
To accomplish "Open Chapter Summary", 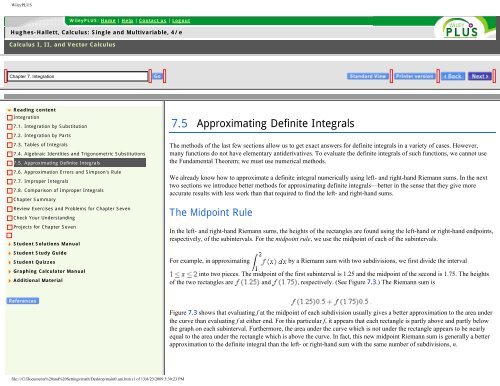I will coord(34,199).
